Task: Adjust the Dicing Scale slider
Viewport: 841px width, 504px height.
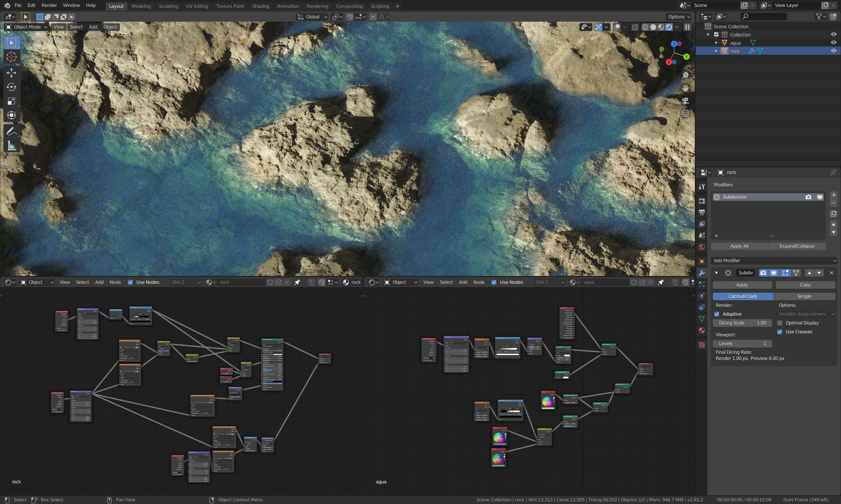Action: click(x=742, y=323)
